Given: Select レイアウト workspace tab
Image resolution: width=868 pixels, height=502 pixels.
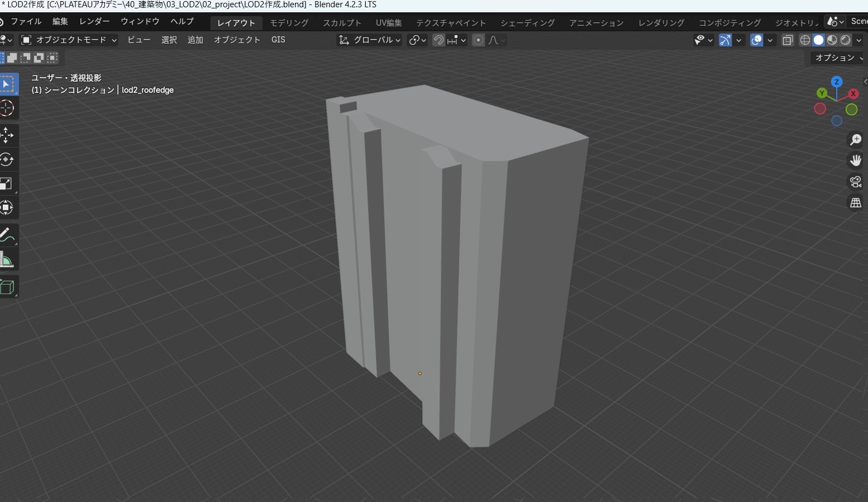Looking at the screenshot, I should 236,23.
